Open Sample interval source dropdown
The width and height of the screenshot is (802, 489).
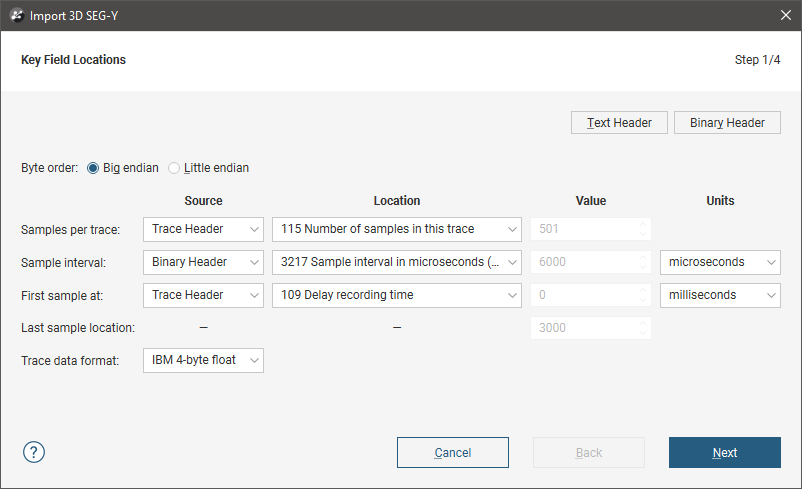click(203, 262)
